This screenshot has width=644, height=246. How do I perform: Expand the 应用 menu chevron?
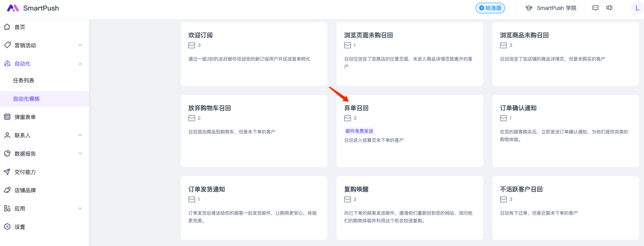(x=80, y=209)
